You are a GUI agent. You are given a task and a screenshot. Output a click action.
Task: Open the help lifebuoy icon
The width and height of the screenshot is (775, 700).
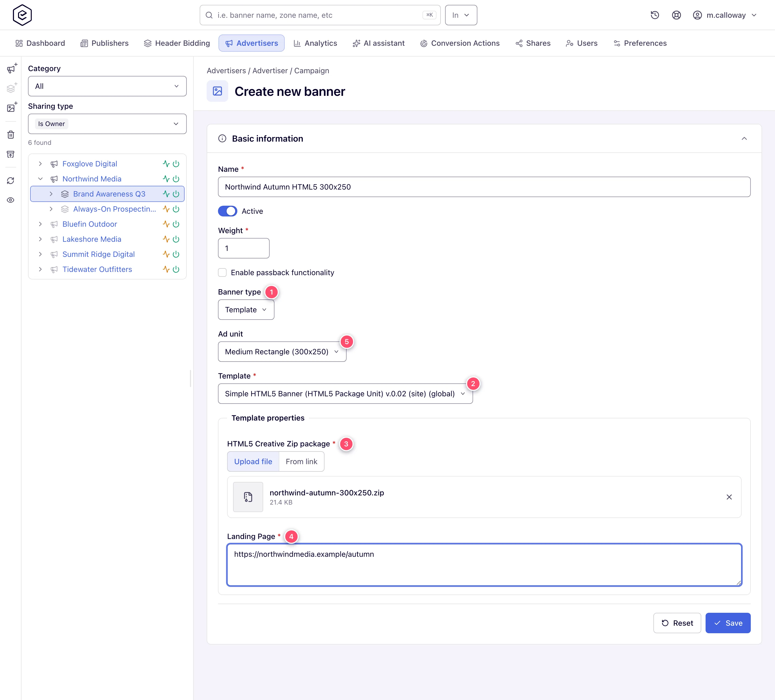coord(676,15)
